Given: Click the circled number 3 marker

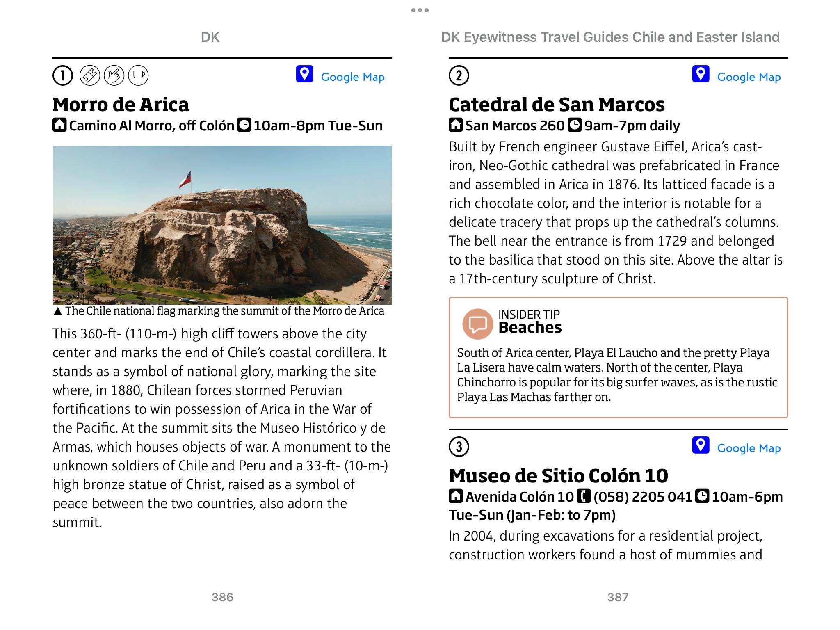Looking at the screenshot, I should [x=459, y=447].
